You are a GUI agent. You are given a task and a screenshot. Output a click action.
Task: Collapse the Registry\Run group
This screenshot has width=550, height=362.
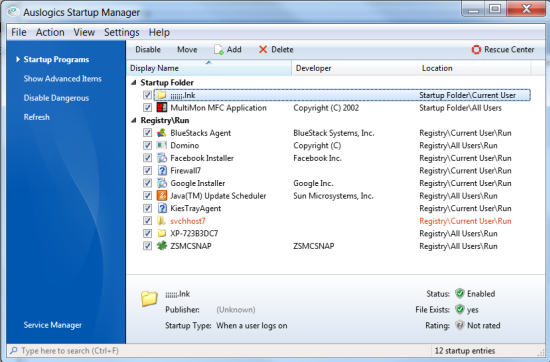tap(134, 120)
